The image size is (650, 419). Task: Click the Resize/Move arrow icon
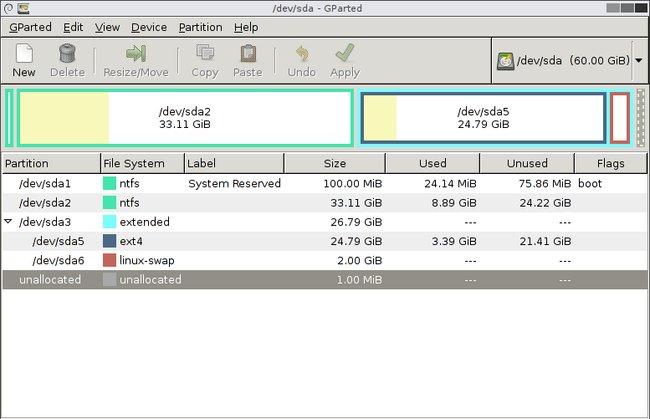point(136,53)
